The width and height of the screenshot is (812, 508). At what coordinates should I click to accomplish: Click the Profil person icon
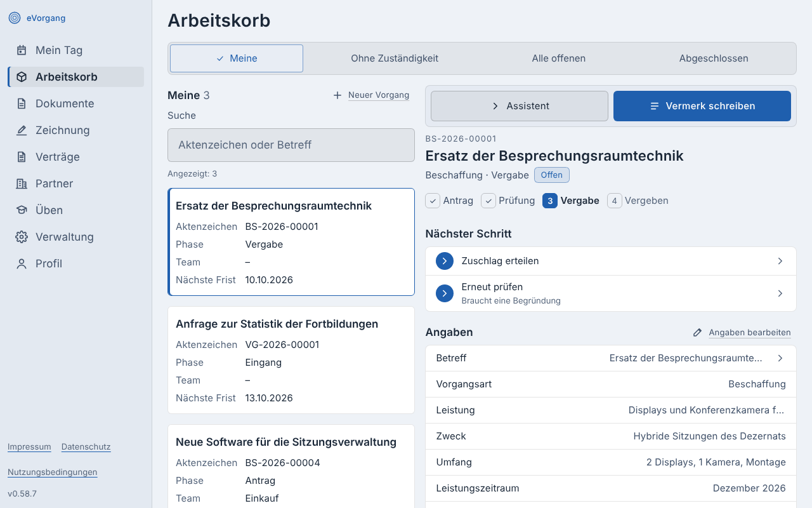pos(22,264)
